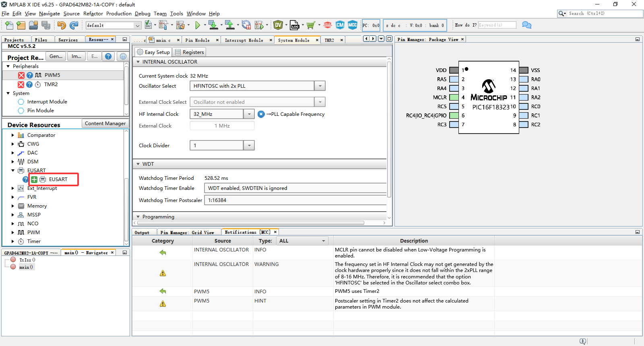Open the HF Internal Clock dropdown
The height and width of the screenshot is (346, 644).
249,114
